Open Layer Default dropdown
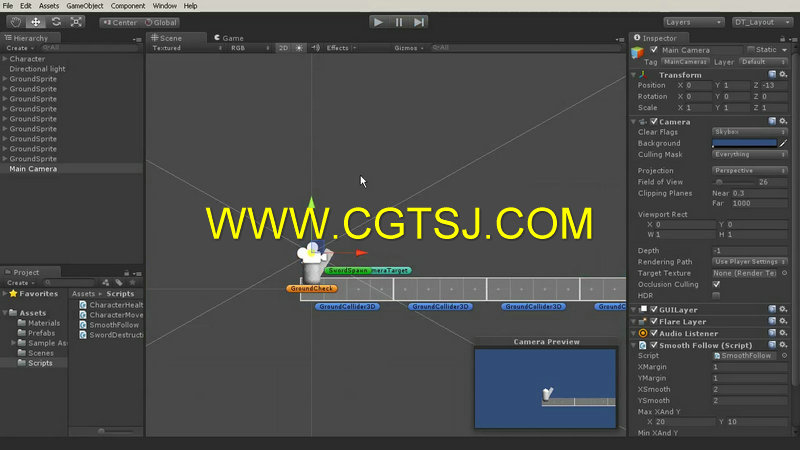800x450 pixels. [x=763, y=62]
